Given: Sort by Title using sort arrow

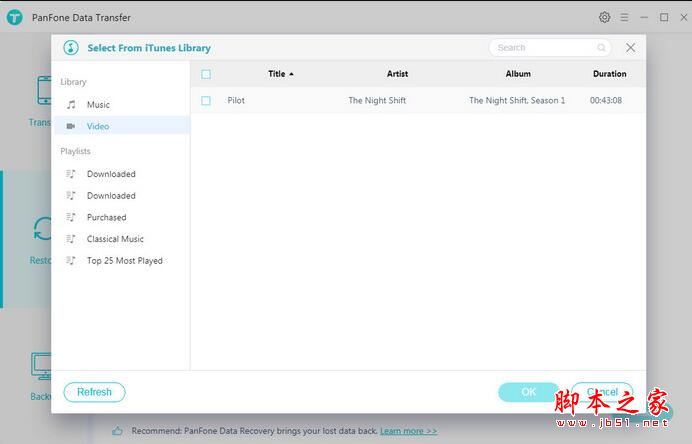Looking at the screenshot, I should (x=291, y=74).
